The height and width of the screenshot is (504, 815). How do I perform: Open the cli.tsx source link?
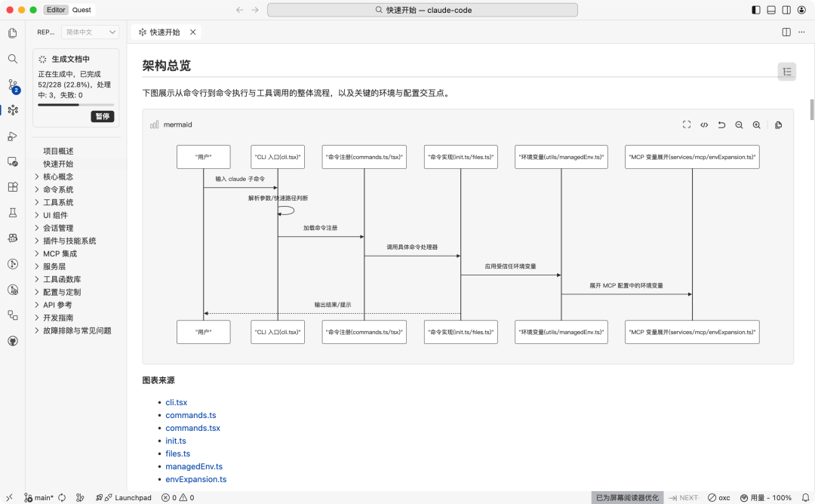click(176, 402)
